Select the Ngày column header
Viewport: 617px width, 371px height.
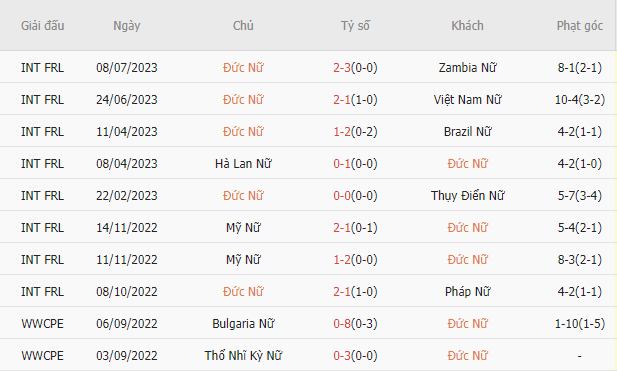[127, 26]
